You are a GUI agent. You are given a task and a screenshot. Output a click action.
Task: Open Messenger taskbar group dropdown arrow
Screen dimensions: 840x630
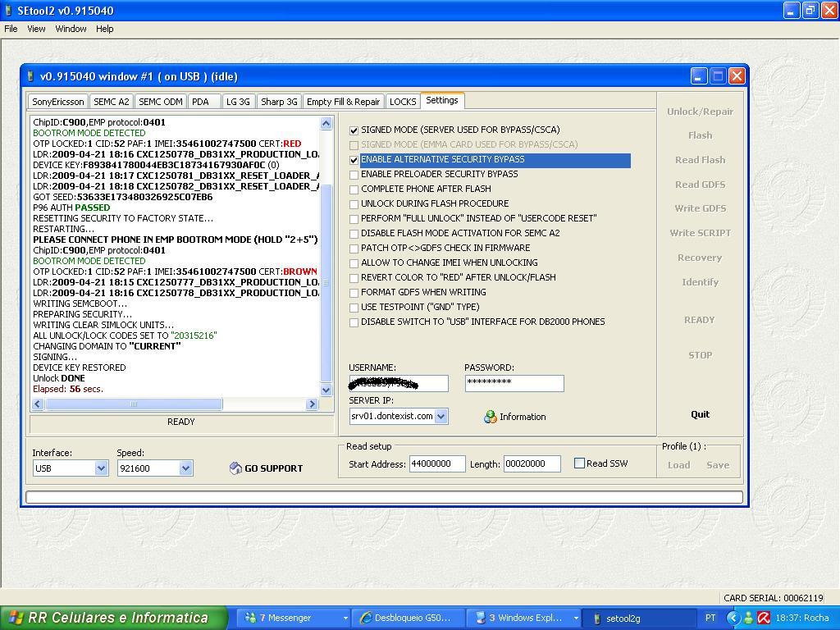345,619
